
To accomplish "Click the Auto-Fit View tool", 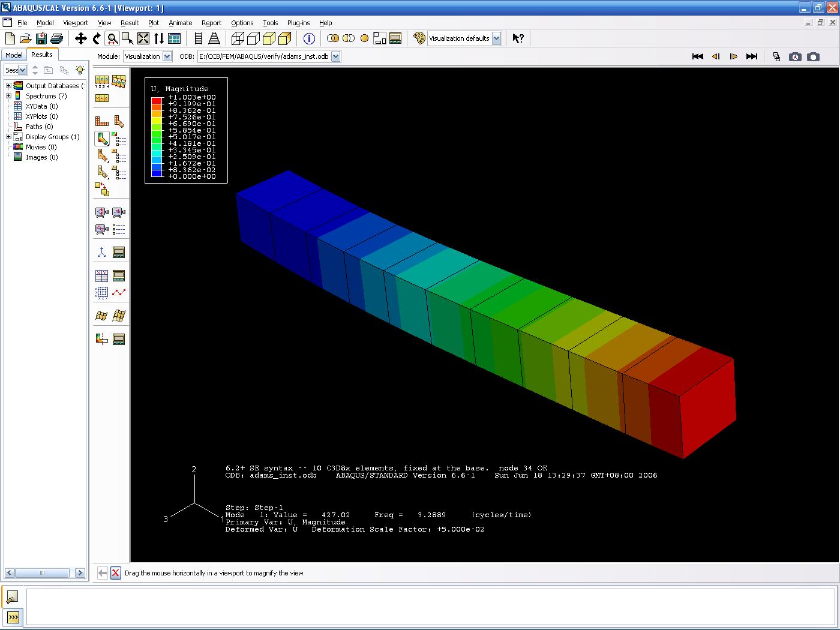I will pyautogui.click(x=143, y=39).
